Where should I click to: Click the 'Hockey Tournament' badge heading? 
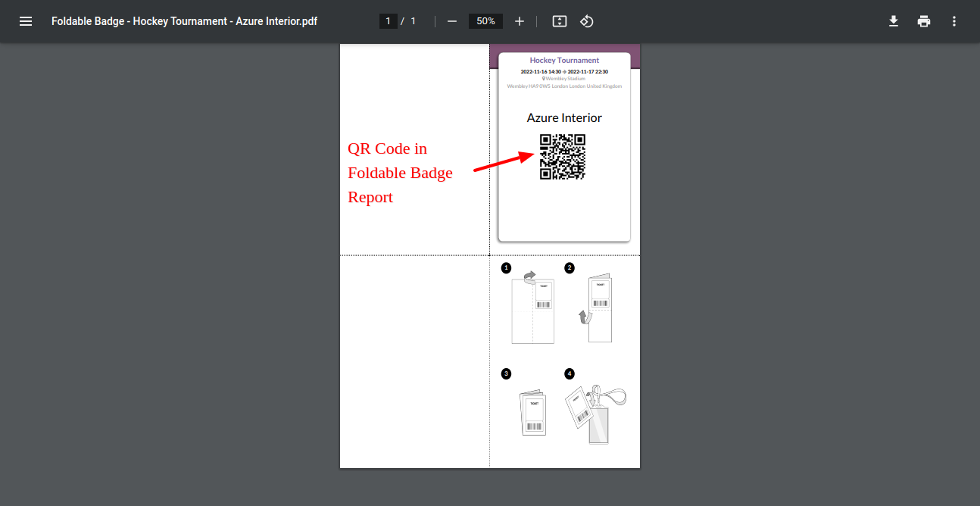[x=564, y=61]
